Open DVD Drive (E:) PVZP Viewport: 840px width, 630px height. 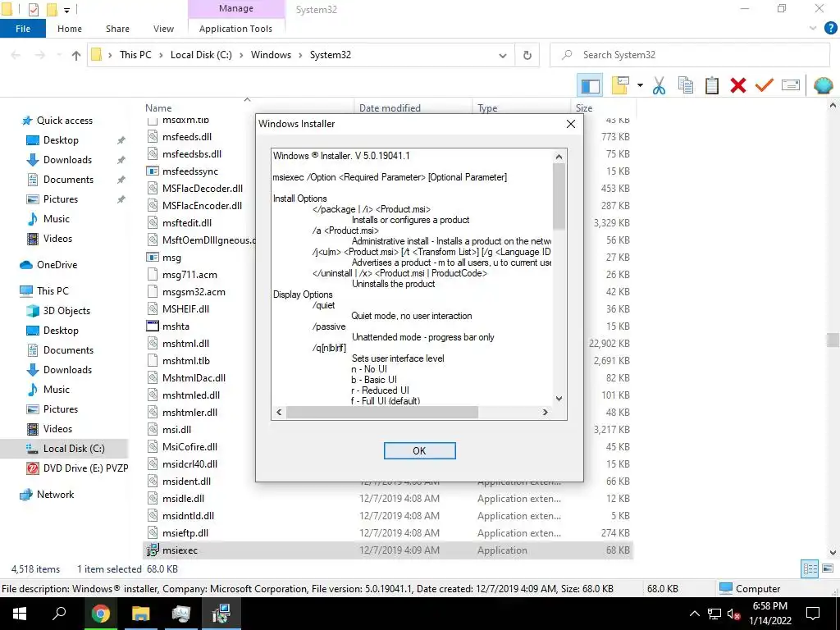pos(85,468)
